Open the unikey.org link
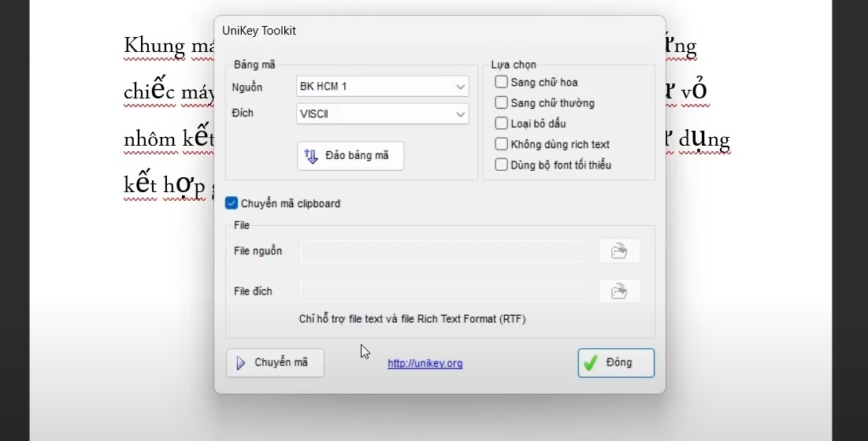Image resolution: width=868 pixels, height=441 pixels. 425,364
